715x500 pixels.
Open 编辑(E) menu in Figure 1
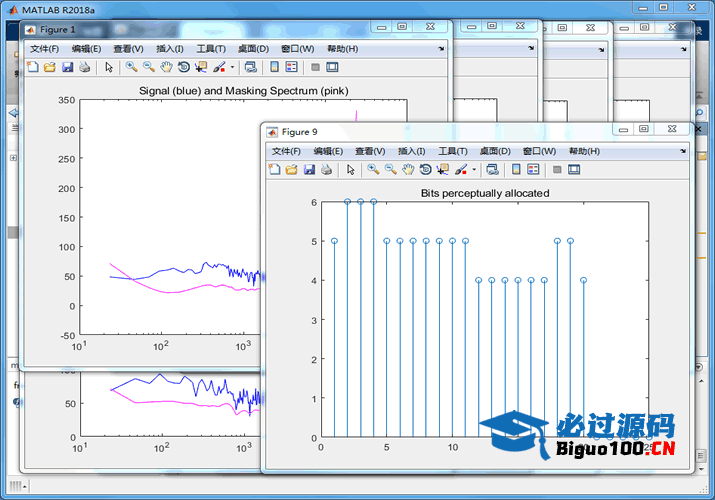86,49
